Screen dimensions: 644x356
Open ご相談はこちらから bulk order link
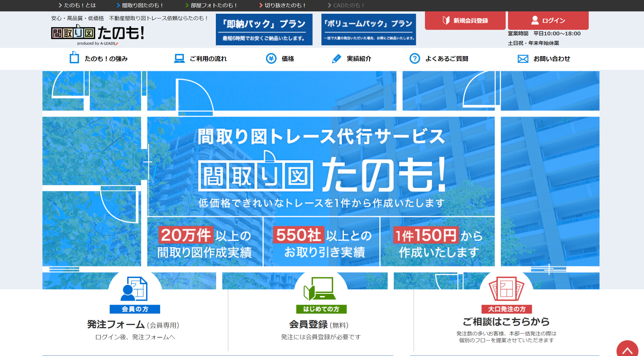pos(506,322)
